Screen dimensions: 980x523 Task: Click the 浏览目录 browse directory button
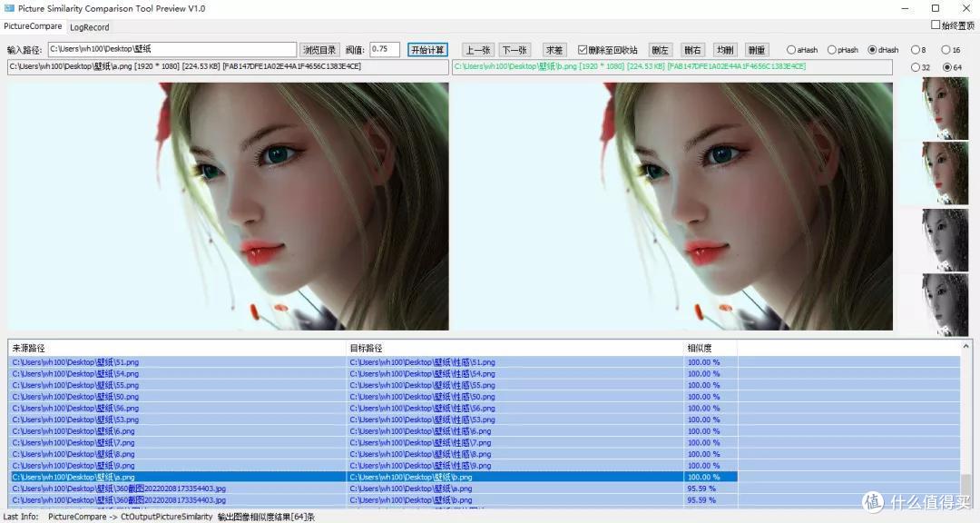pyautogui.click(x=319, y=49)
